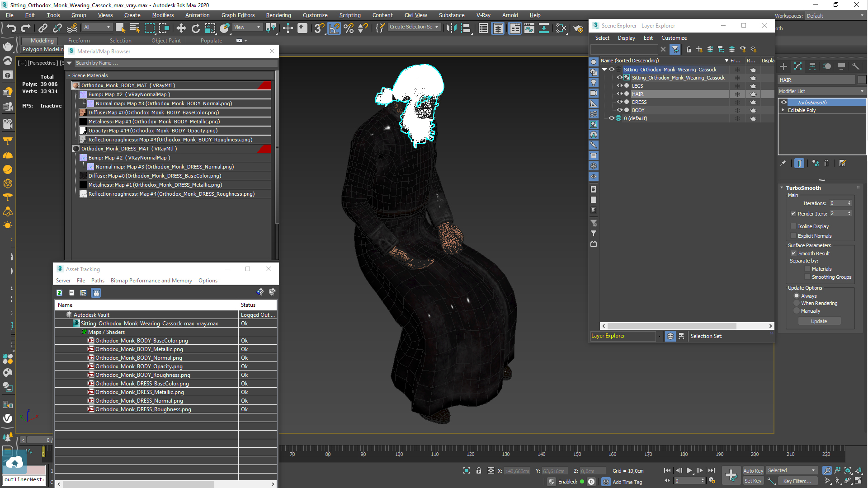
Task: Open the Hierarchy command panel tab
Action: tap(812, 66)
